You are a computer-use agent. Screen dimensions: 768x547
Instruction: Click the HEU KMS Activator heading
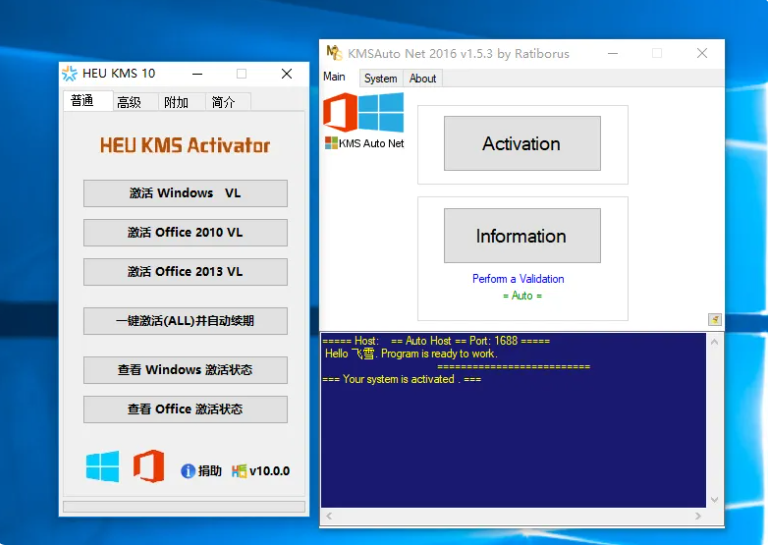[185, 145]
